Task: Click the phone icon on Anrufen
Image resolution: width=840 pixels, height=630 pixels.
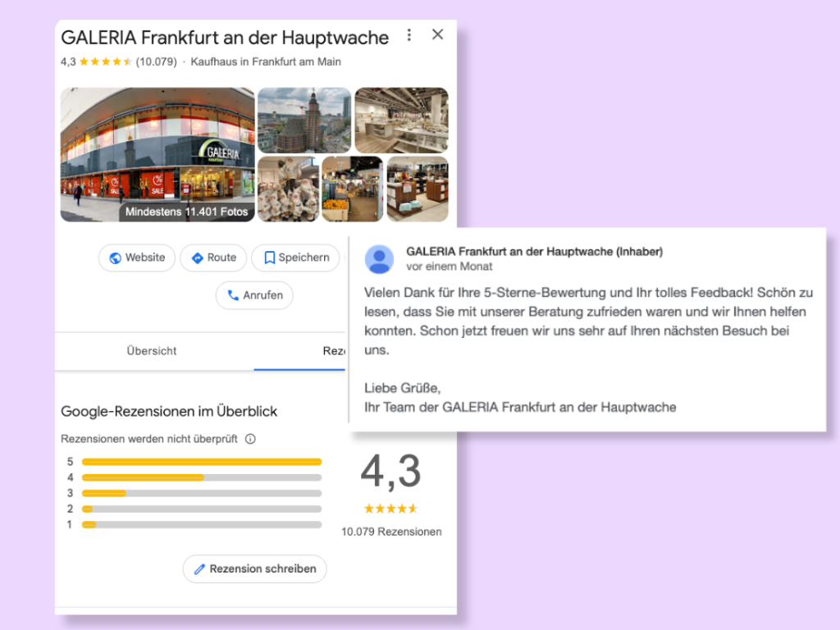Action: click(233, 295)
